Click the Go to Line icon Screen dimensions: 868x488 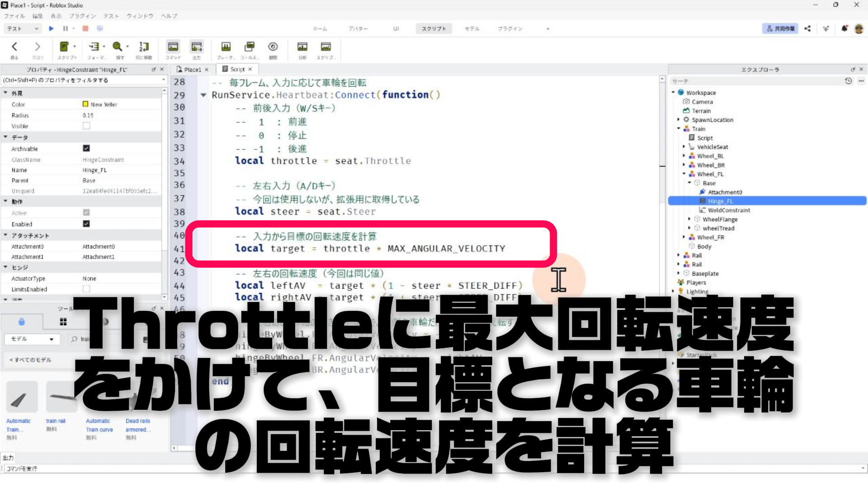pyautogui.click(x=143, y=47)
